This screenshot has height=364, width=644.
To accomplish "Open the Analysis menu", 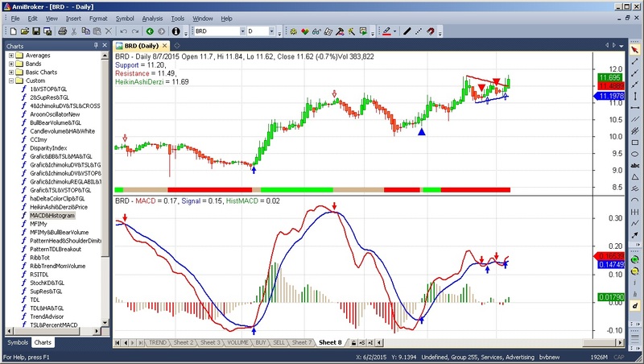I will point(152,19).
